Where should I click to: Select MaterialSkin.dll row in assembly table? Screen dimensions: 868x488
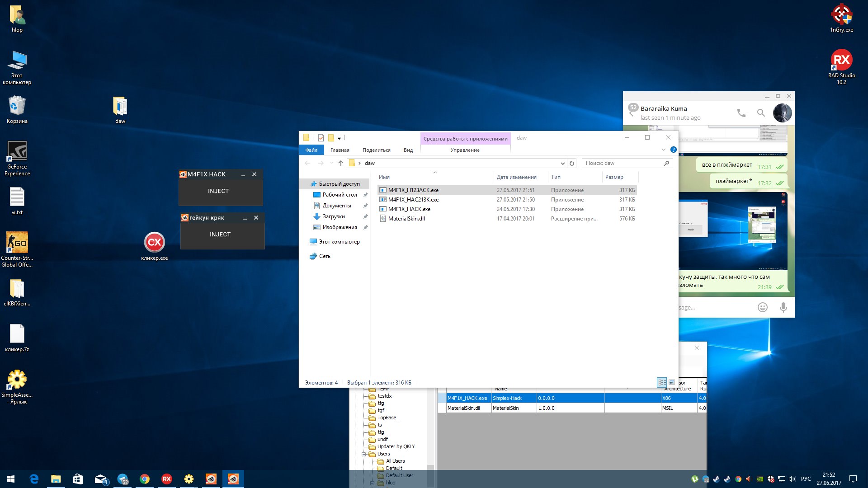(x=572, y=408)
